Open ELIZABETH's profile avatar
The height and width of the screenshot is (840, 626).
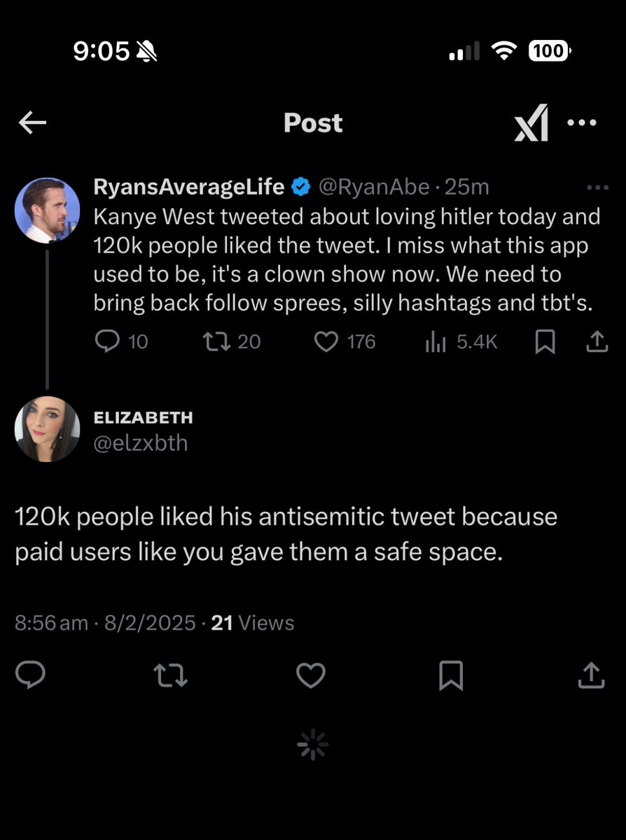[x=48, y=429]
